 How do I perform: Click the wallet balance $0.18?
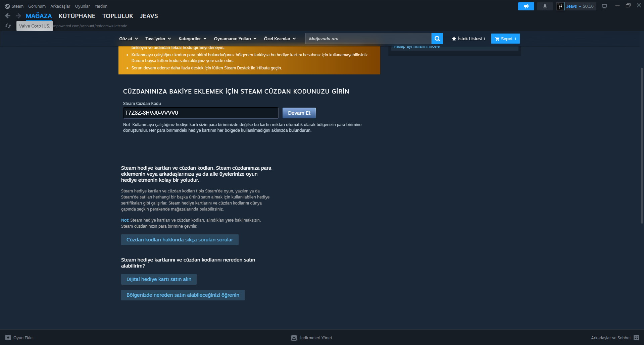pos(588,6)
